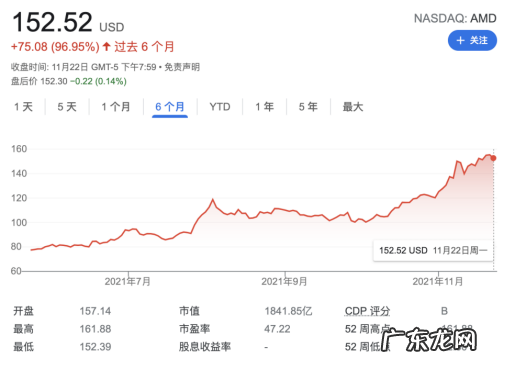This screenshot has height=369, width=515.
Task: Select the 1 年 time range tab
Action: [265, 107]
